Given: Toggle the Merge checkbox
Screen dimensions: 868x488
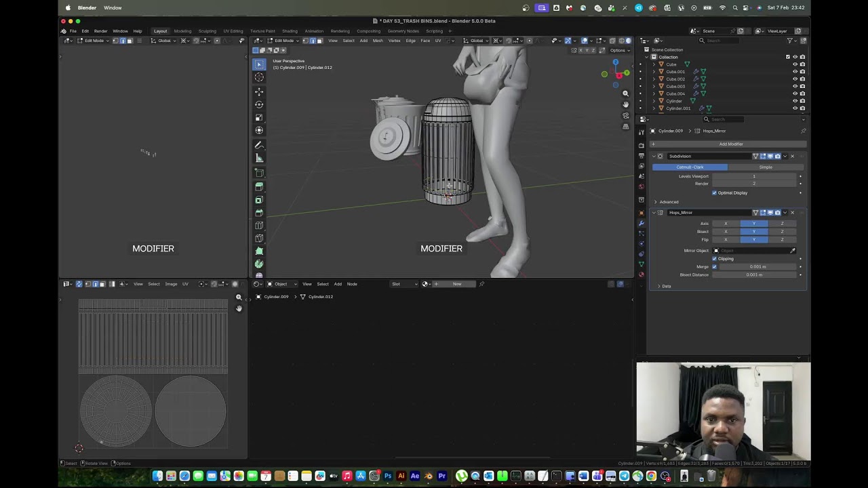Looking at the screenshot, I should click(714, 266).
